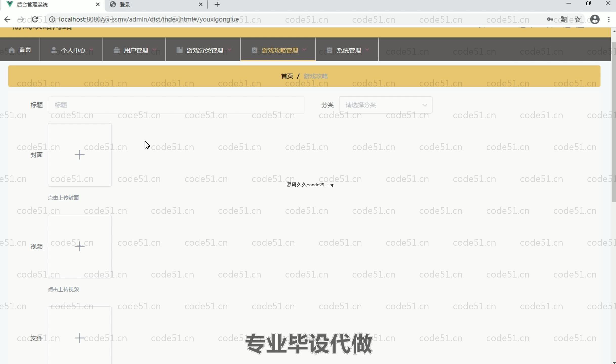
Task: Open the 用户管理 menu
Action: pos(134,50)
